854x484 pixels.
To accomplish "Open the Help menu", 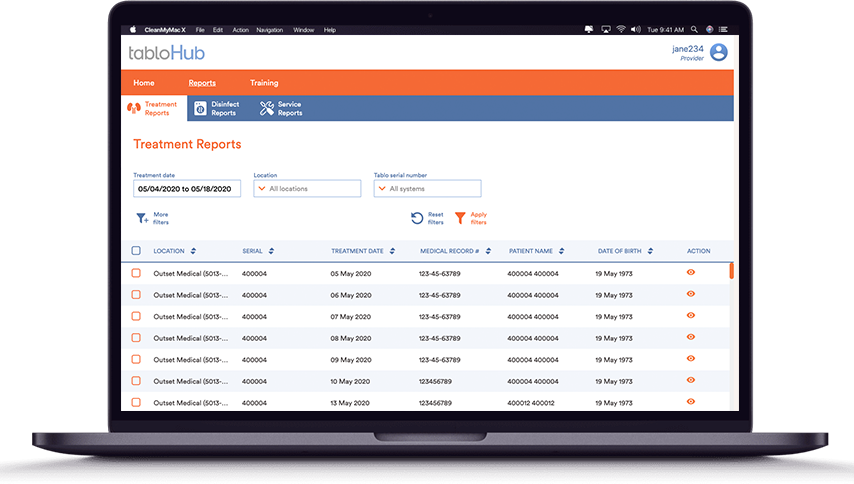I will point(330,30).
